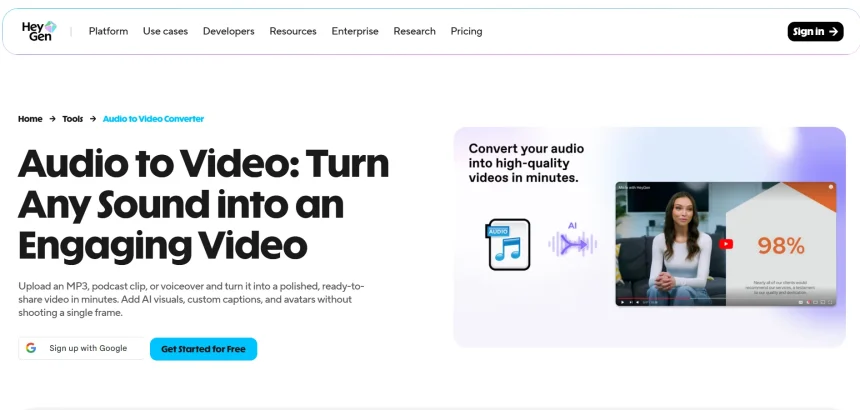Open the Resources menu

[293, 31]
